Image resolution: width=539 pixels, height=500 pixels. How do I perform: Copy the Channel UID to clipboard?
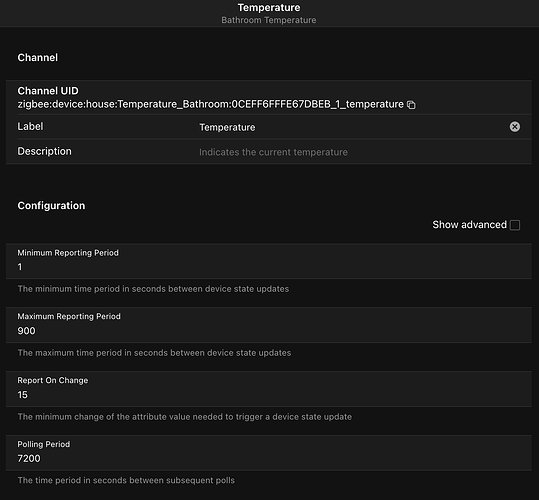[x=411, y=105]
